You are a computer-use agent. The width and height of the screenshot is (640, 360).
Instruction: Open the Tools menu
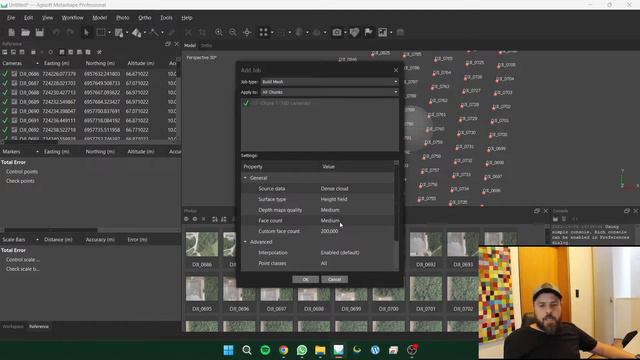[x=166, y=18]
